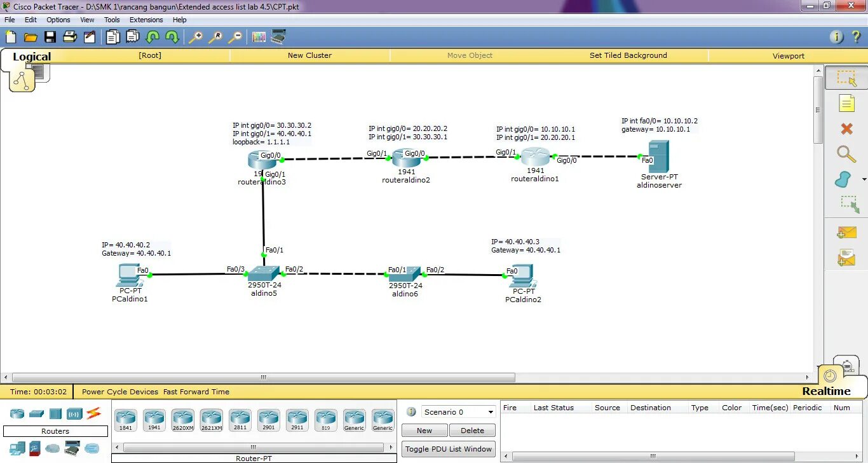Click the Viewport button
Screen dimensions: 868x463
789,56
